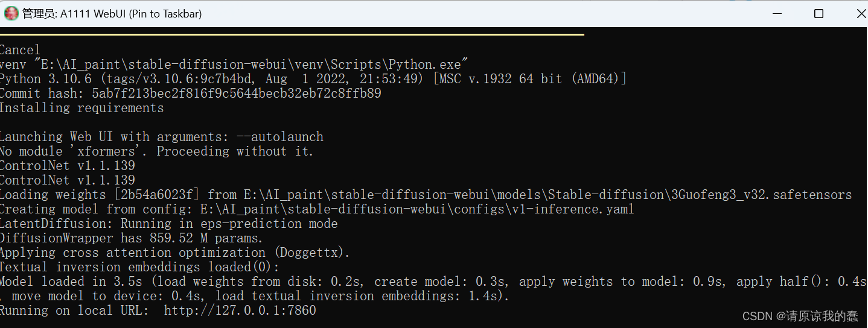Click "DiffusionWrapper has 859.52 M params" line
The height and width of the screenshot is (328, 868).
click(x=132, y=238)
